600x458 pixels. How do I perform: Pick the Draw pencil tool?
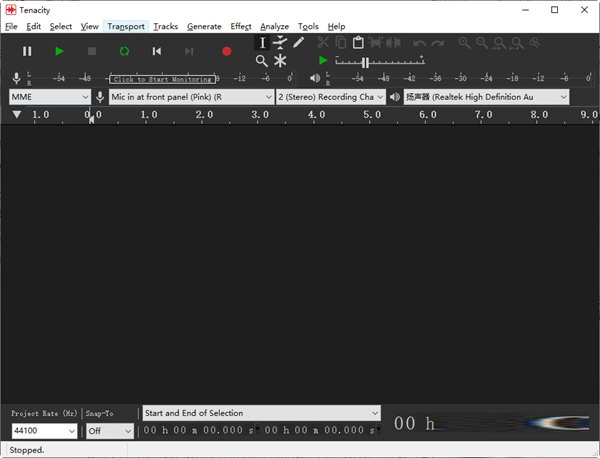click(298, 43)
